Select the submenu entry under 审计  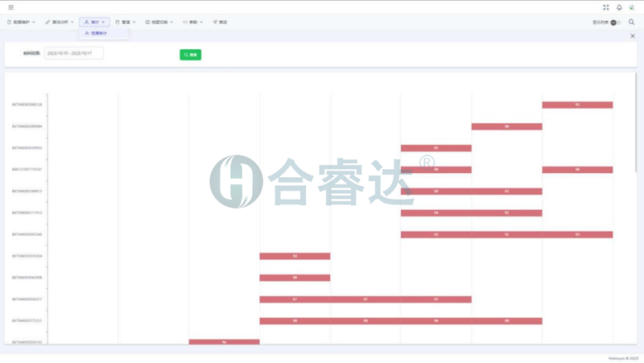tap(104, 33)
